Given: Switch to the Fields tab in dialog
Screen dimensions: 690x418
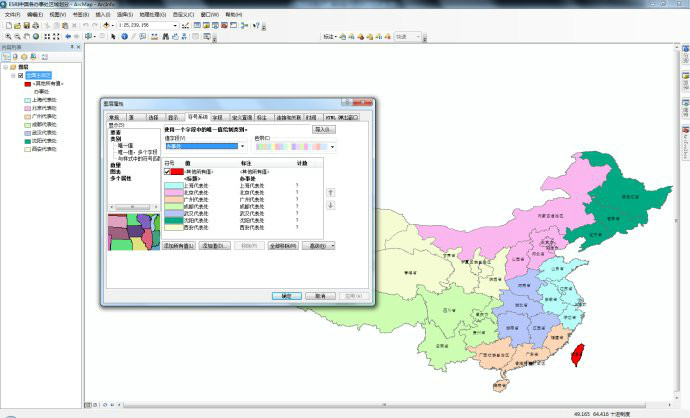Looking at the screenshot, I should pos(218,117).
